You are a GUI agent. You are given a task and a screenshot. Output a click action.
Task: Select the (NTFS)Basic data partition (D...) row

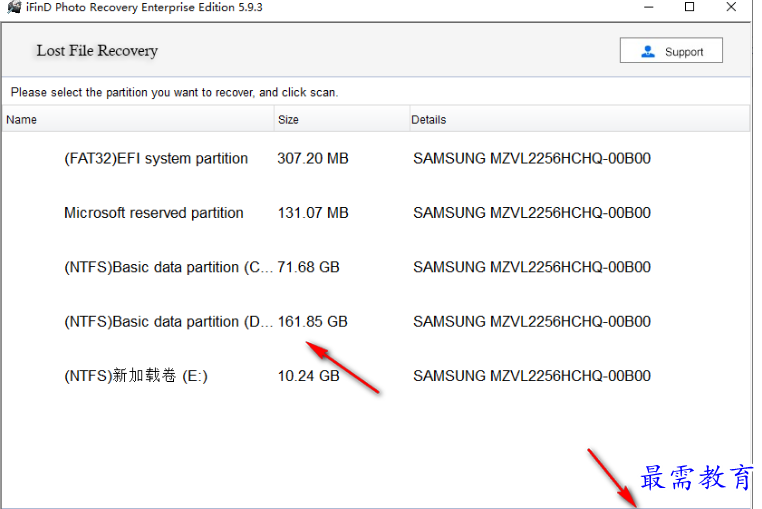(376, 322)
